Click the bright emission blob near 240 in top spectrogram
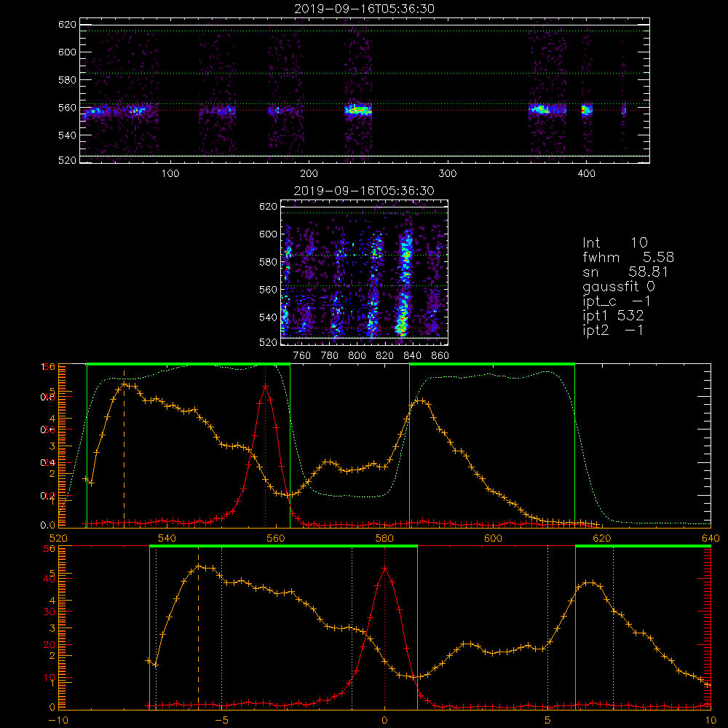 point(358,110)
